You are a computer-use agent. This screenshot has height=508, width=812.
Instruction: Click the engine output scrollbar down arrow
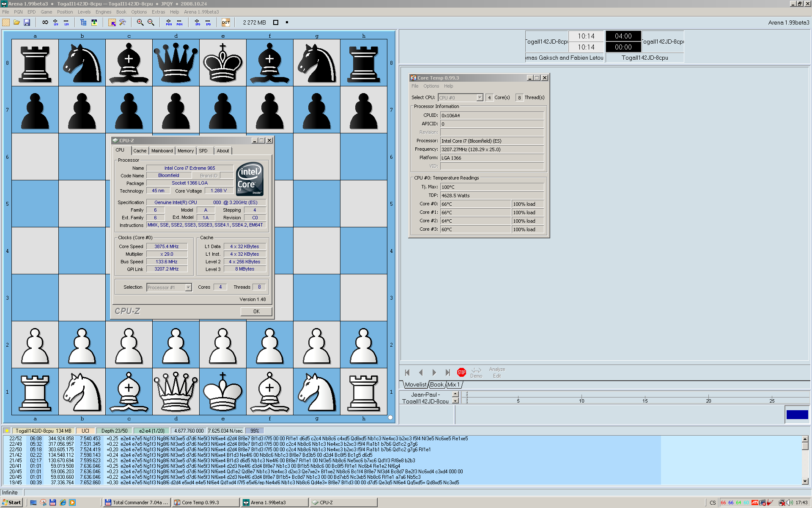[x=805, y=481]
